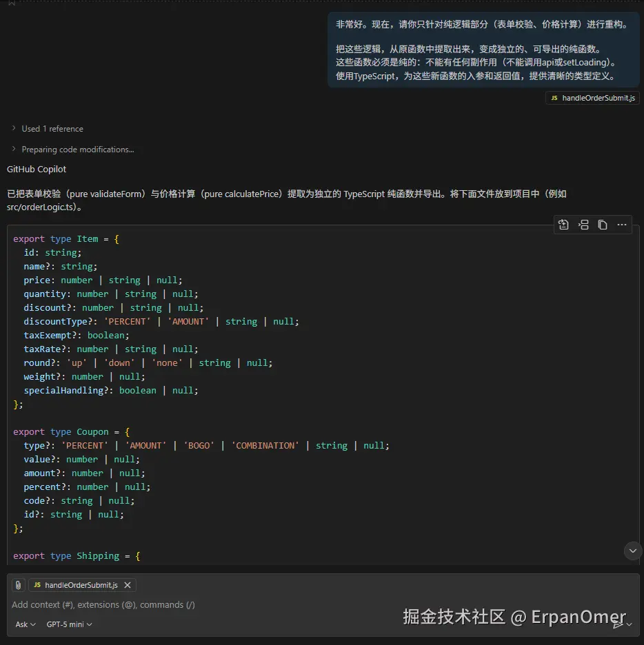Click the paperclip attach context icon
Viewport: 644px width, 645px height.
coord(18,585)
